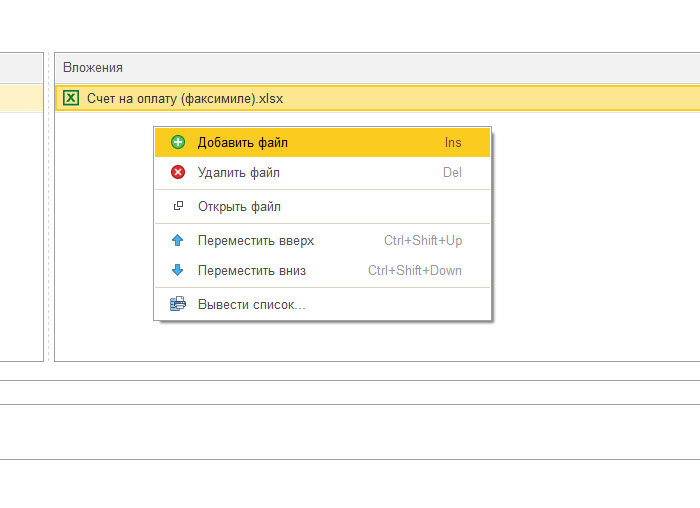Screen dimensions: 700x508
Task: Select the 'Счет на оплату (факсимиле).xlsx' attachment row
Action: click(x=377, y=98)
